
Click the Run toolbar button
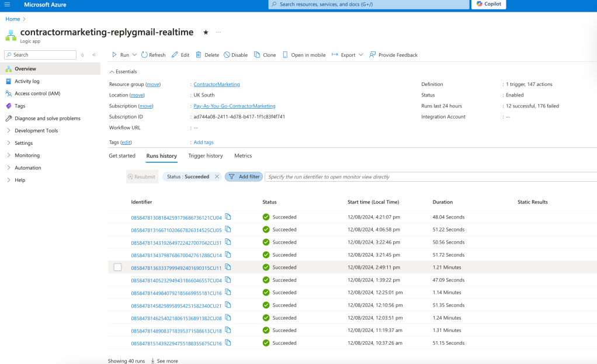(x=121, y=55)
